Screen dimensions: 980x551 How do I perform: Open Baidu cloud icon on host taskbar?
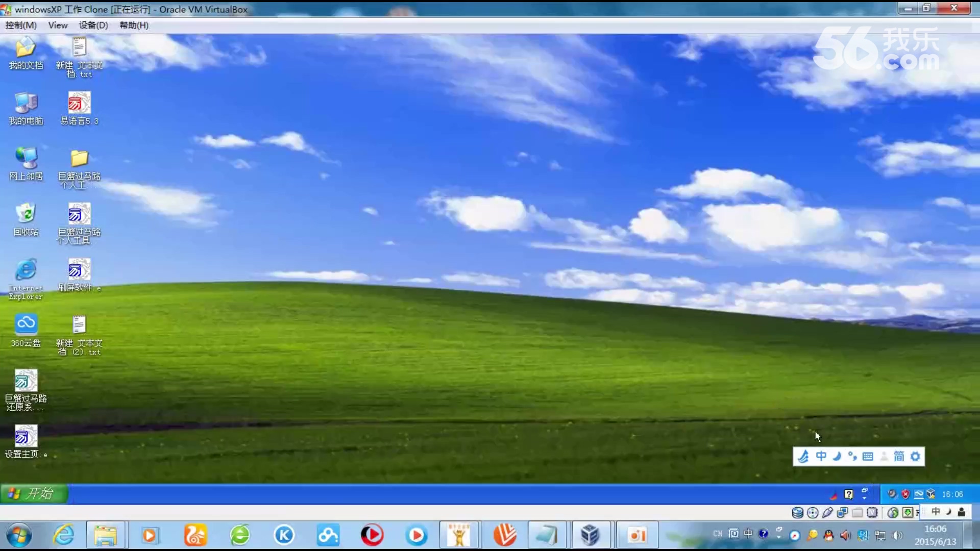(328, 535)
